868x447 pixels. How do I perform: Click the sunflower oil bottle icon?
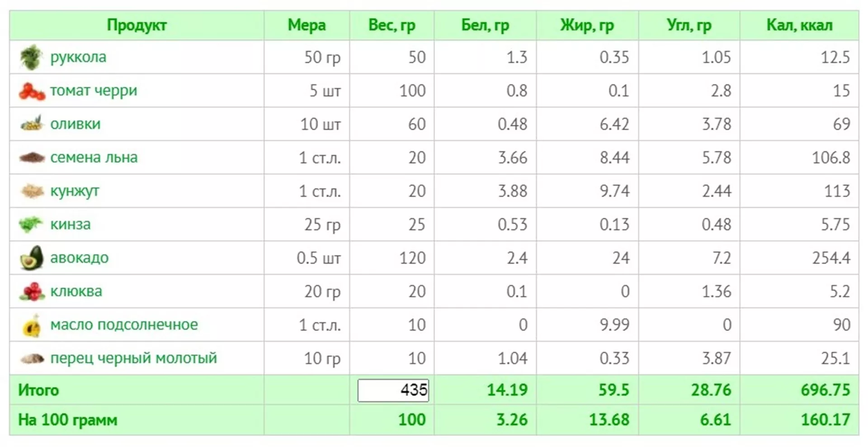click(x=32, y=325)
